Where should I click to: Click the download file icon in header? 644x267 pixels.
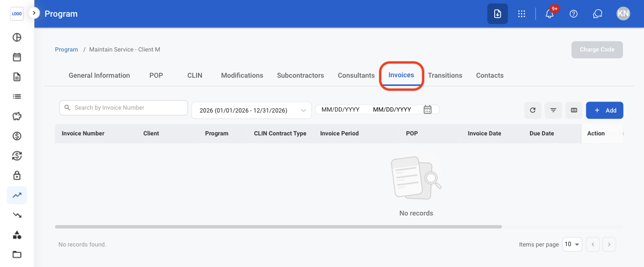pyautogui.click(x=497, y=14)
